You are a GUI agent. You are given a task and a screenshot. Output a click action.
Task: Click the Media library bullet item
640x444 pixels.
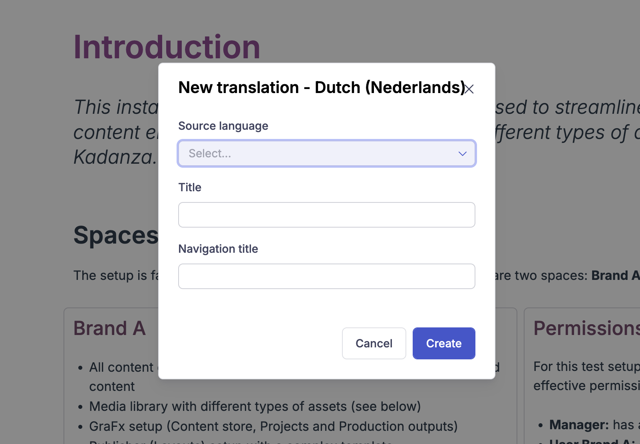[x=255, y=406]
